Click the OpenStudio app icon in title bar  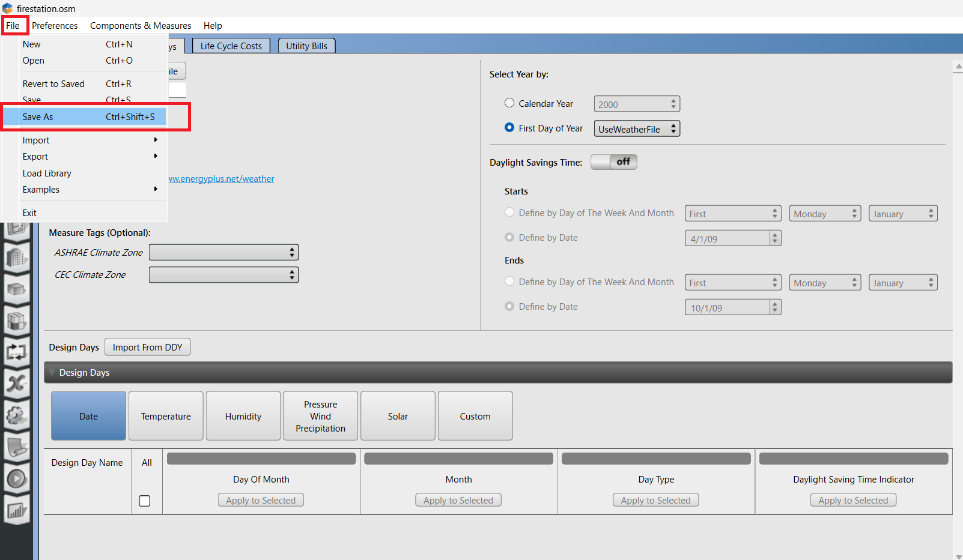point(7,8)
